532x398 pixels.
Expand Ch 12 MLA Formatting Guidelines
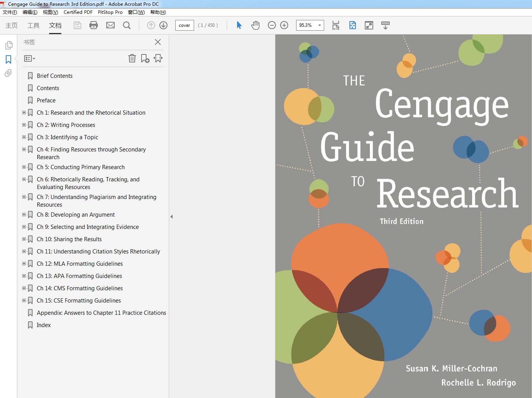[24, 264]
